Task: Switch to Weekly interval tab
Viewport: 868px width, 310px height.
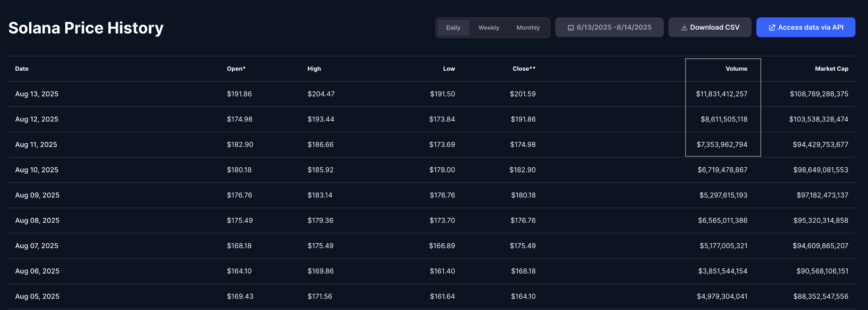Action: (x=489, y=28)
